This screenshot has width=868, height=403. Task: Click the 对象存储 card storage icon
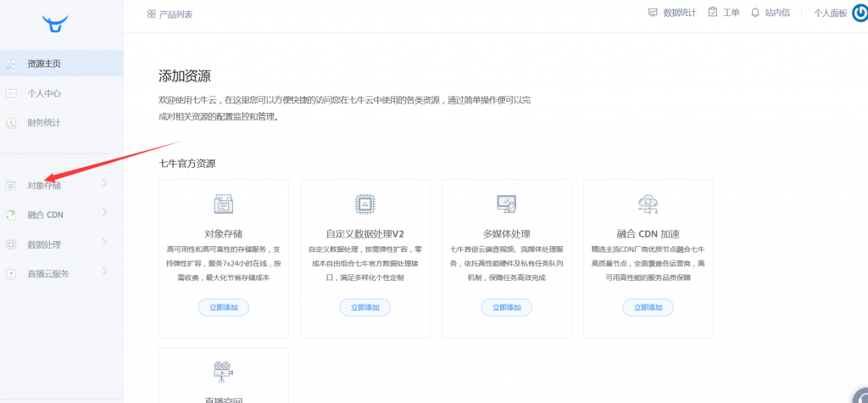coord(224,204)
